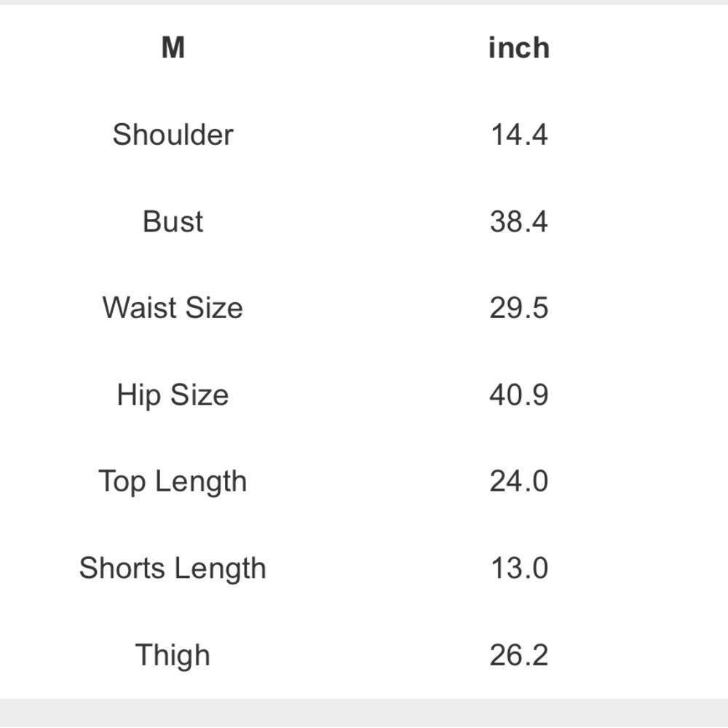
Task: Click the top length value 24.0
Action: [518, 482]
